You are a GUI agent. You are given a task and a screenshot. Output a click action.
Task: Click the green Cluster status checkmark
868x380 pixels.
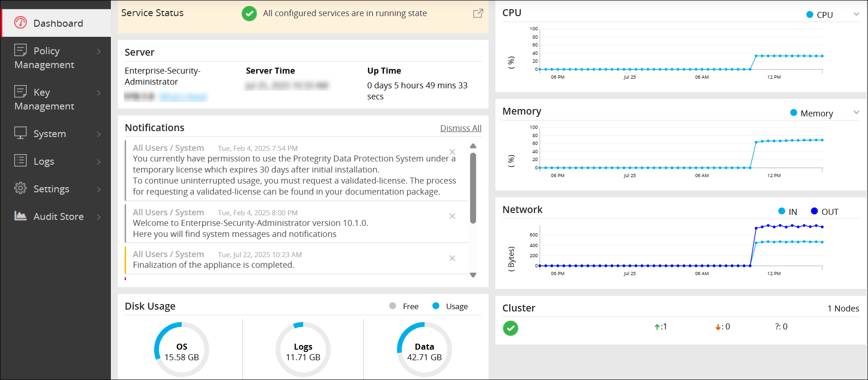pos(510,328)
